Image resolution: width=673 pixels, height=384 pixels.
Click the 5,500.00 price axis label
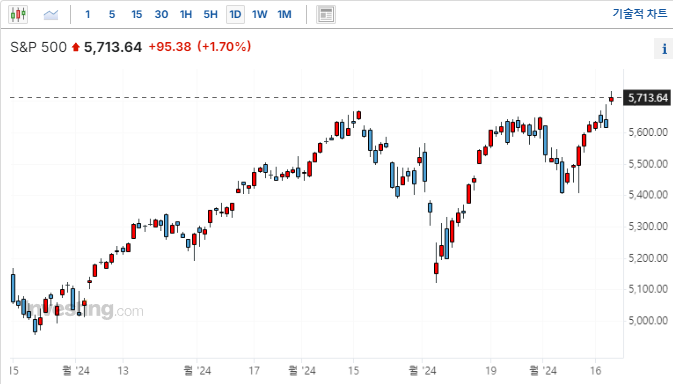point(648,164)
